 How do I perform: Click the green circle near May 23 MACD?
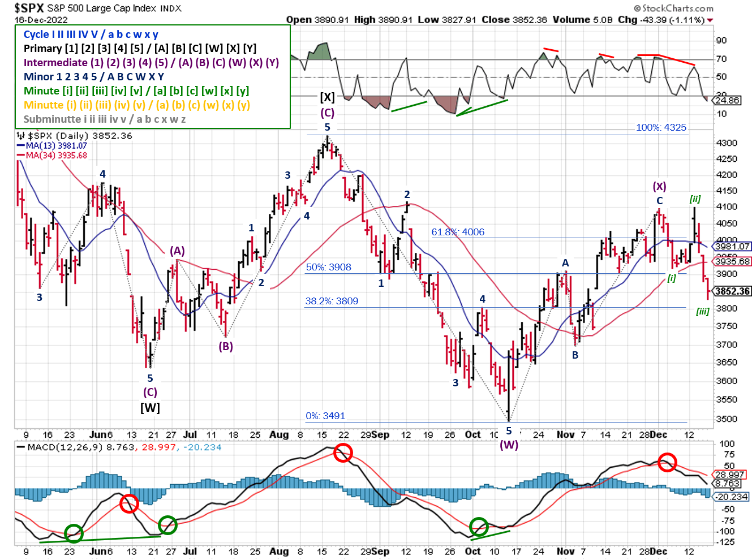[74, 533]
